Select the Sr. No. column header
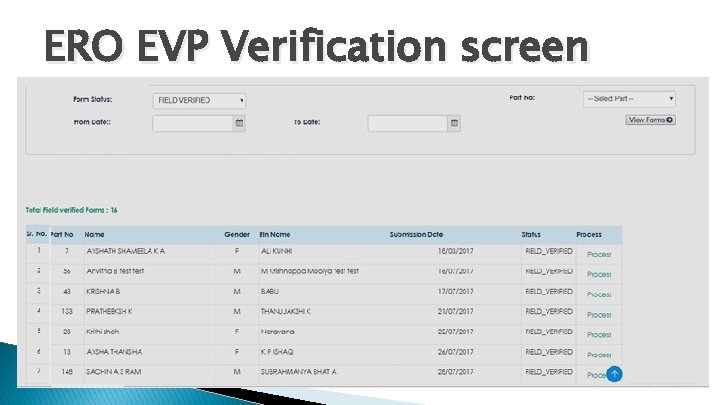The width and height of the screenshot is (720, 405). (37, 234)
